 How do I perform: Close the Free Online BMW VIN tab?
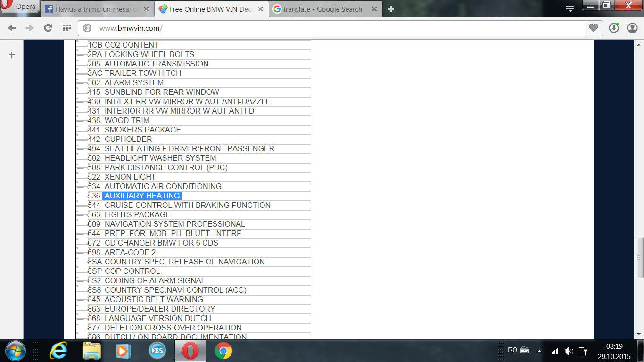pos(260,9)
